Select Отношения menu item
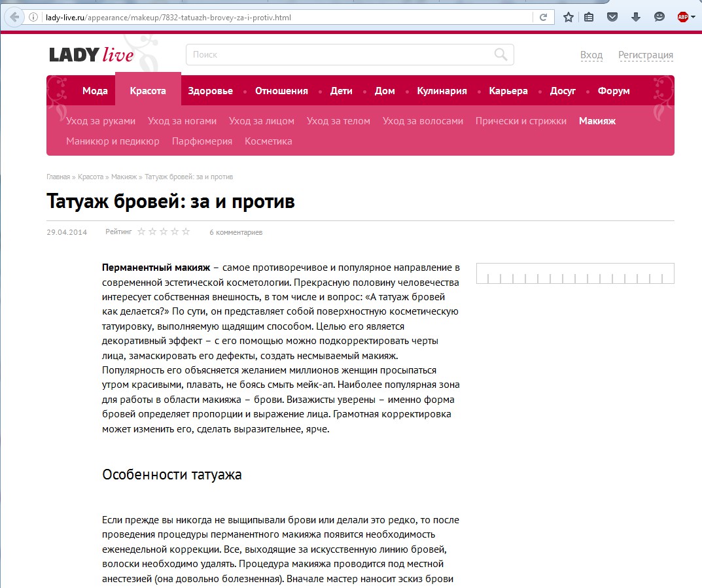The image size is (702, 588). point(281,91)
